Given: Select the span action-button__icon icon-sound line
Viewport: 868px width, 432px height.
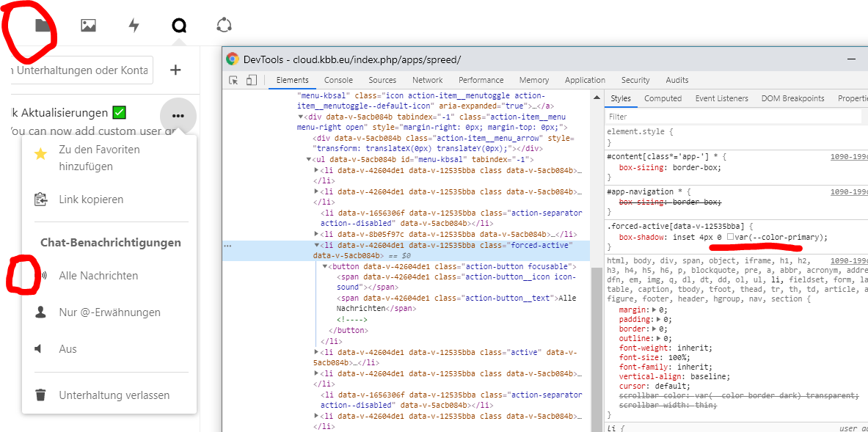Looking at the screenshot, I should (456, 282).
